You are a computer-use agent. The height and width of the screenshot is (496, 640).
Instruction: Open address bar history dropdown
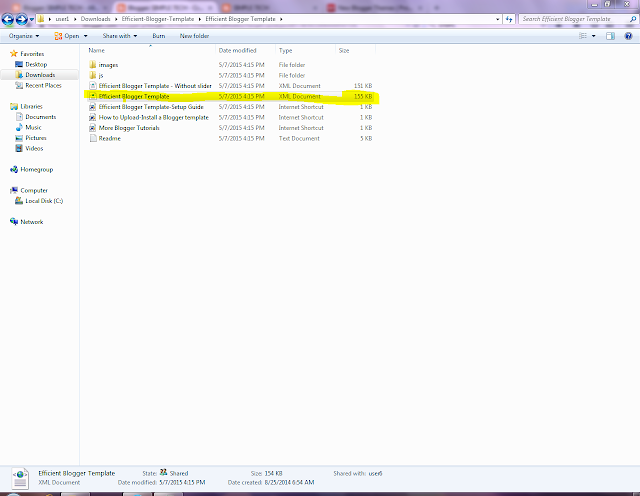tap(497, 19)
